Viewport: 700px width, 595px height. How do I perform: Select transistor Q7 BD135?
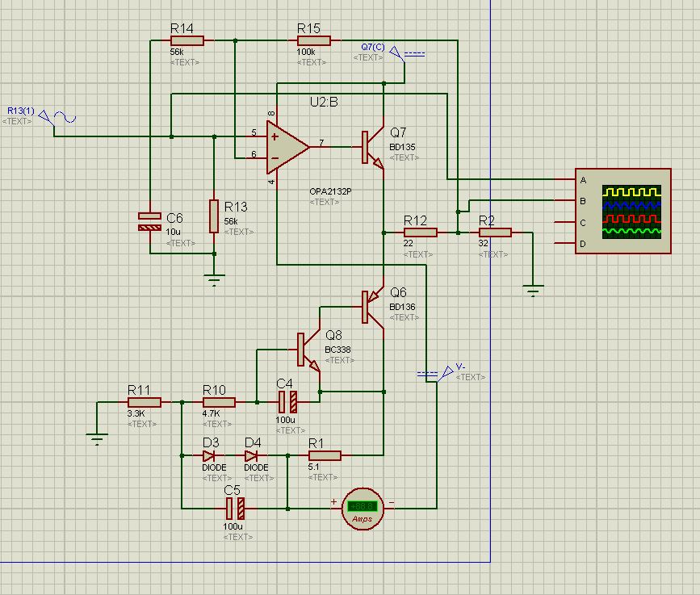[372, 147]
